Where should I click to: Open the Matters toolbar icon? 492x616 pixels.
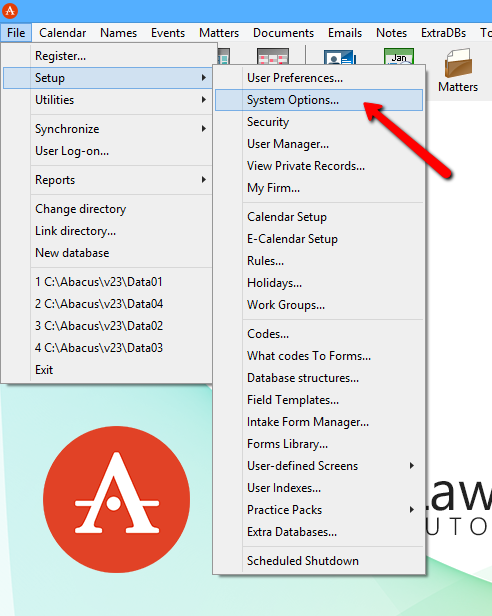click(x=458, y=71)
